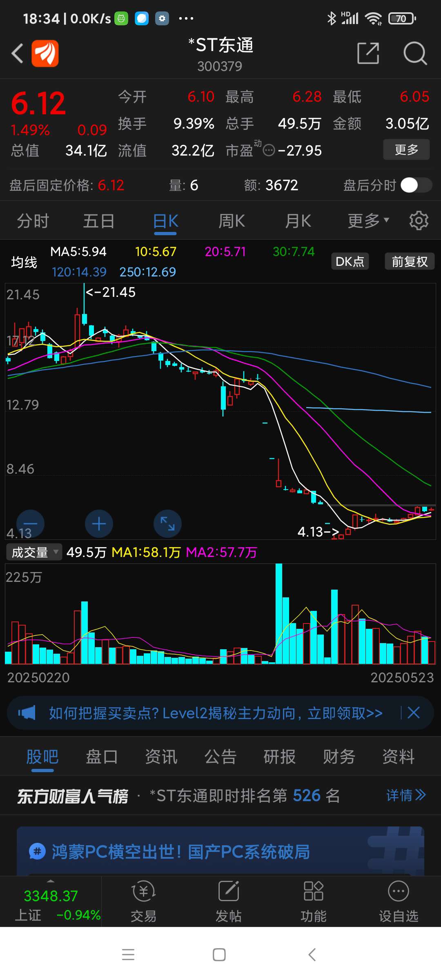This screenshot has height=980, width=441.
Task: Open the 资料 profile tab
Action: (399, 757)
